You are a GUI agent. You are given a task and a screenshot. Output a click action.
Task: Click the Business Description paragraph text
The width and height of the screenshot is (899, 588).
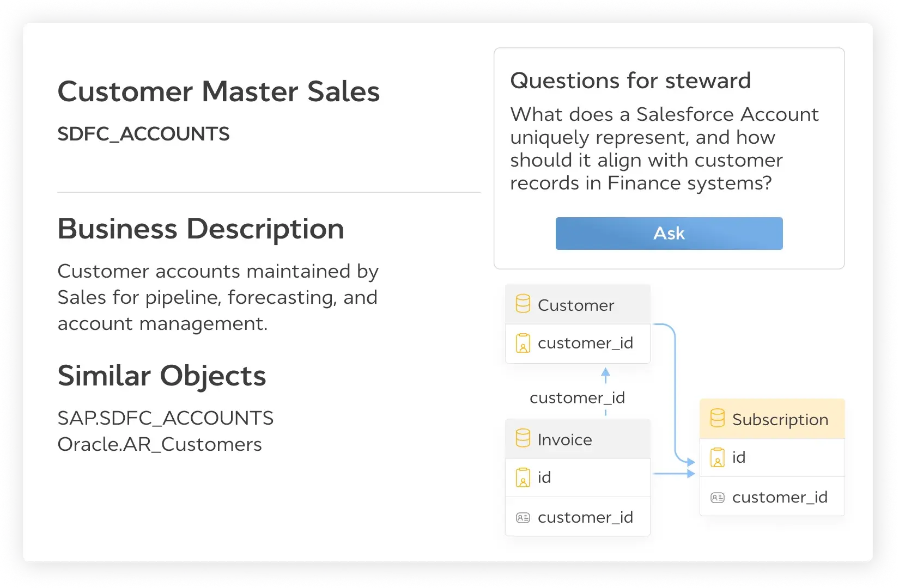[217, 297]
